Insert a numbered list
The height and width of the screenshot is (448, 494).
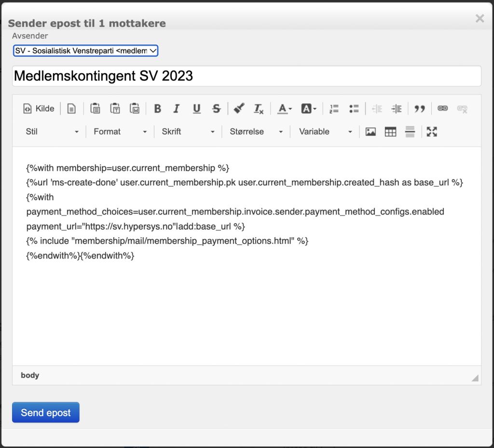tap(334, 109)
